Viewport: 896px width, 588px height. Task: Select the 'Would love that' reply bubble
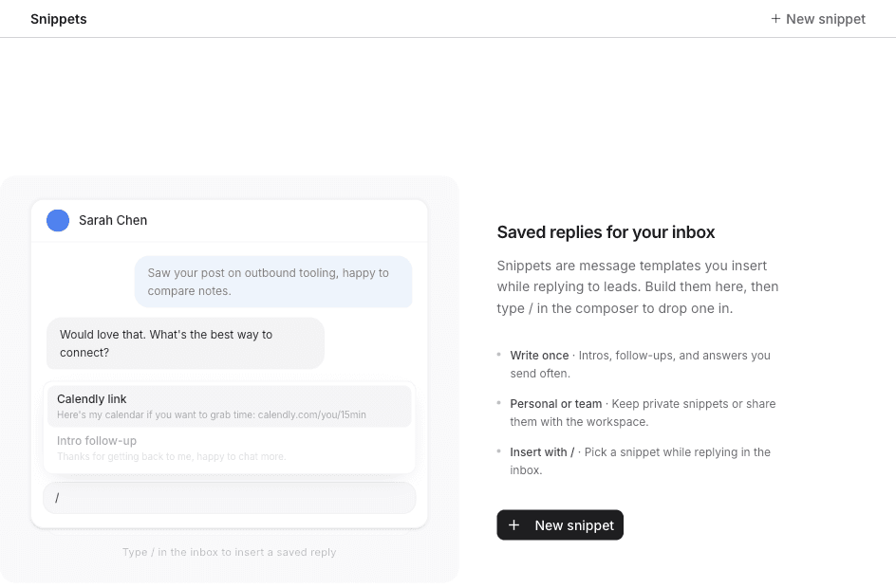coord(185,343)
